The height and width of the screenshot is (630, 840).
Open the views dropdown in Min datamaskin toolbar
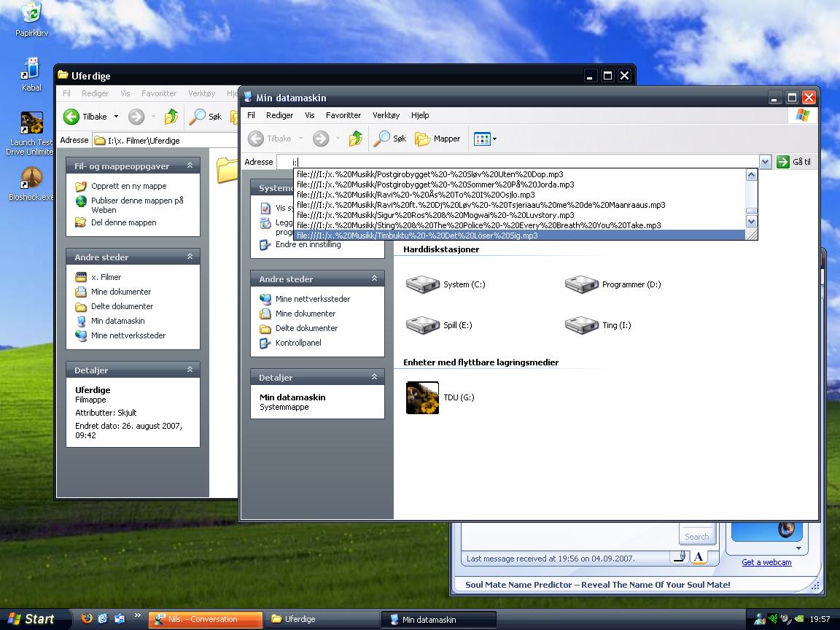point(494,139)
